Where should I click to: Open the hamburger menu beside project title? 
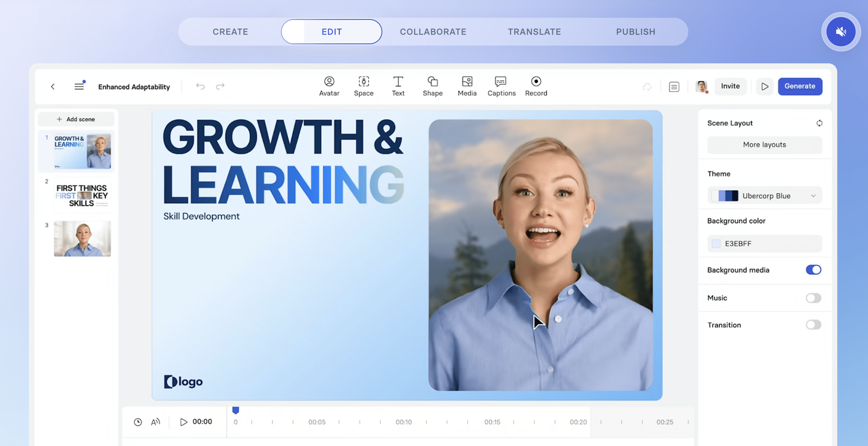tap(79, 86)
